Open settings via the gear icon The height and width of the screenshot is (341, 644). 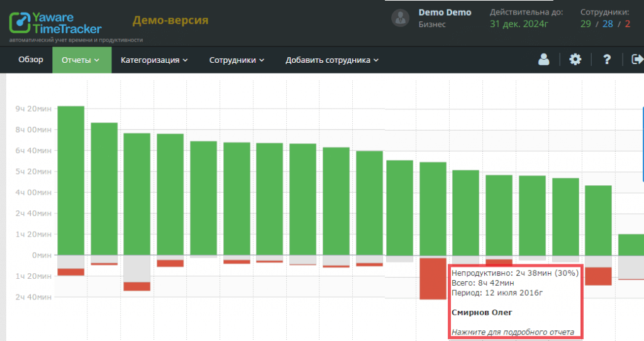click(575, 60)
